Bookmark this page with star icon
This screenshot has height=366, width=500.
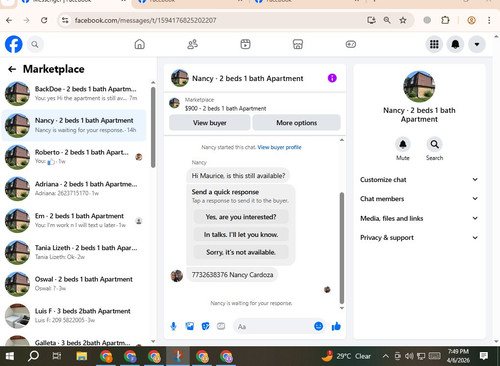coord(403,20)
